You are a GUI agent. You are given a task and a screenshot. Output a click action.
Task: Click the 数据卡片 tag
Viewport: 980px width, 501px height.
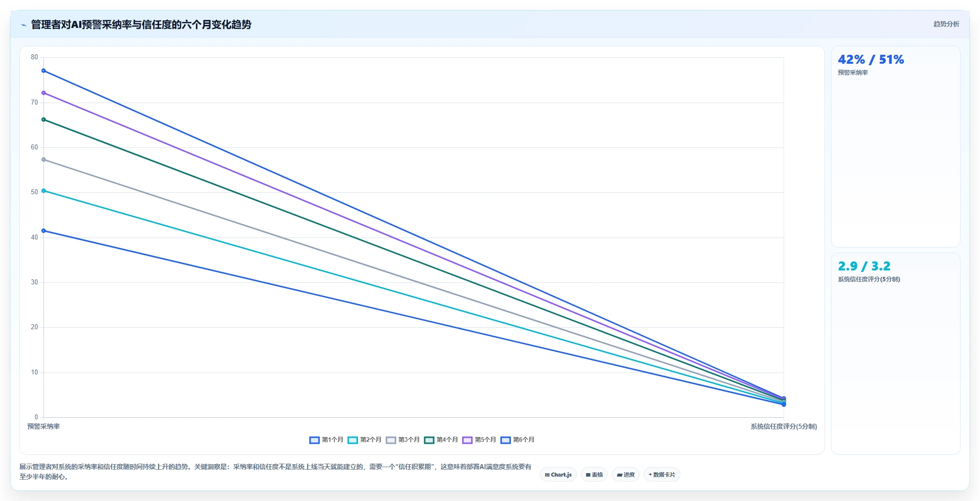[662, 475]
